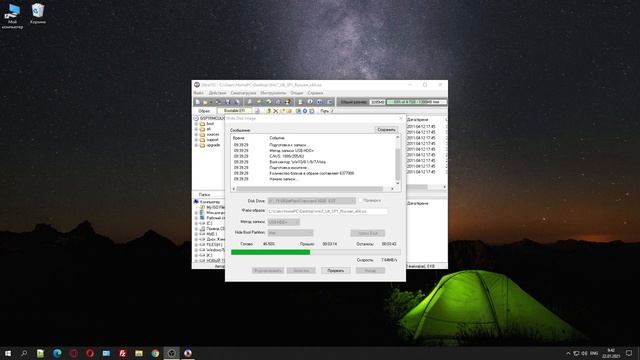Click Форматировать button

point(268,271)
